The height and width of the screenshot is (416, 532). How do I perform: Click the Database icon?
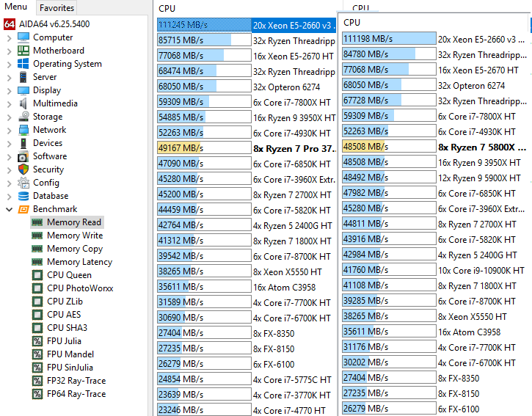(23, 196)
